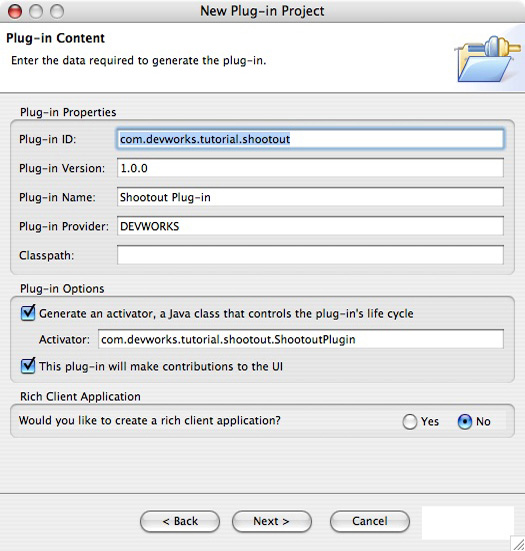Click the empty Classpath field
The width and height of the screenshot is (525, 551).
pyautogui.click(x=310, y=255)
